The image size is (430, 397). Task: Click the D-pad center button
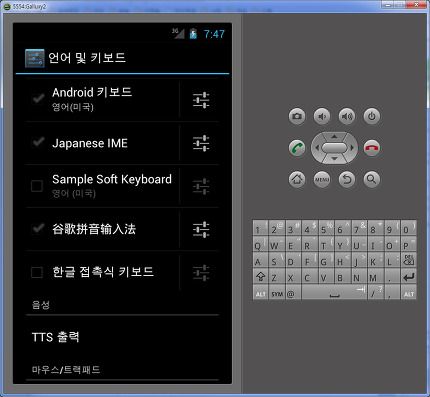[334, 148]
